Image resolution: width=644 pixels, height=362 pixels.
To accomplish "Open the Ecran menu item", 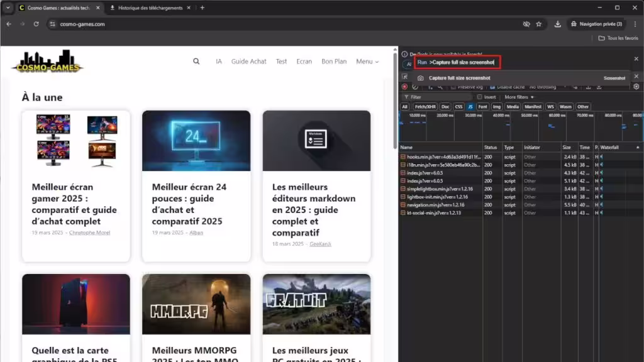I will [x=304, y=62].
